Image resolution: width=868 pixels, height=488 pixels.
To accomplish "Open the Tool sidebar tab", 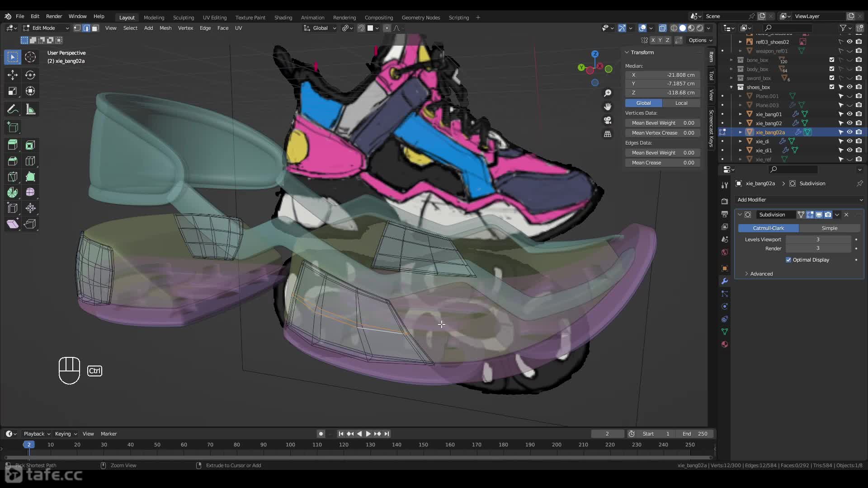I will tap(711, 75).
